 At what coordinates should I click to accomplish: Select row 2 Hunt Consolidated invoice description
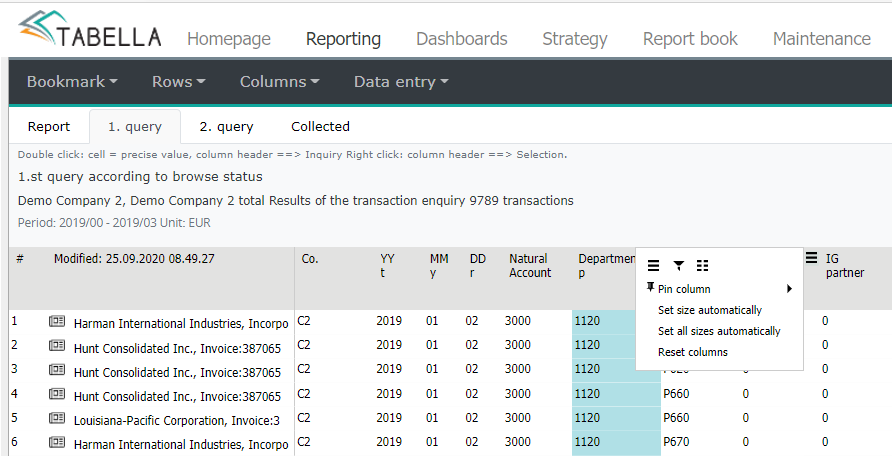(x=177, y=348)
